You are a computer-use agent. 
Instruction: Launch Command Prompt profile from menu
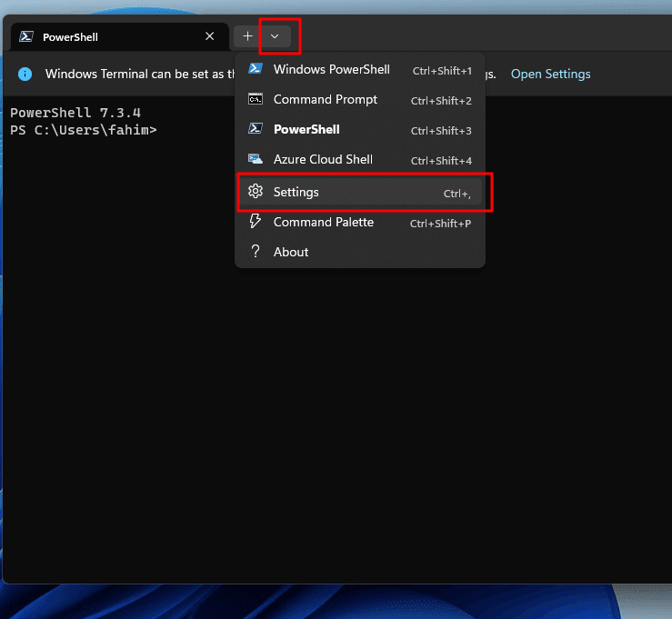click(x=360, y=100)
